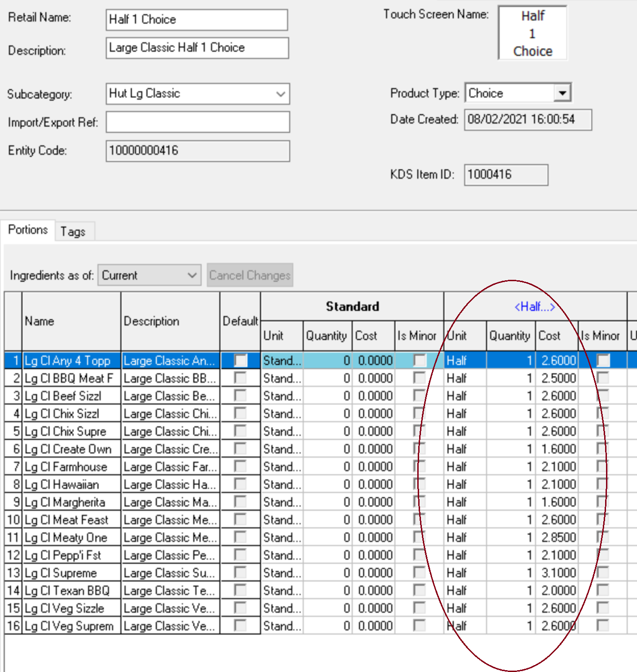Check Default box for Lg Cl Veg Suprem
Viewport: 637px width, 672px height.
click(240, 626)
